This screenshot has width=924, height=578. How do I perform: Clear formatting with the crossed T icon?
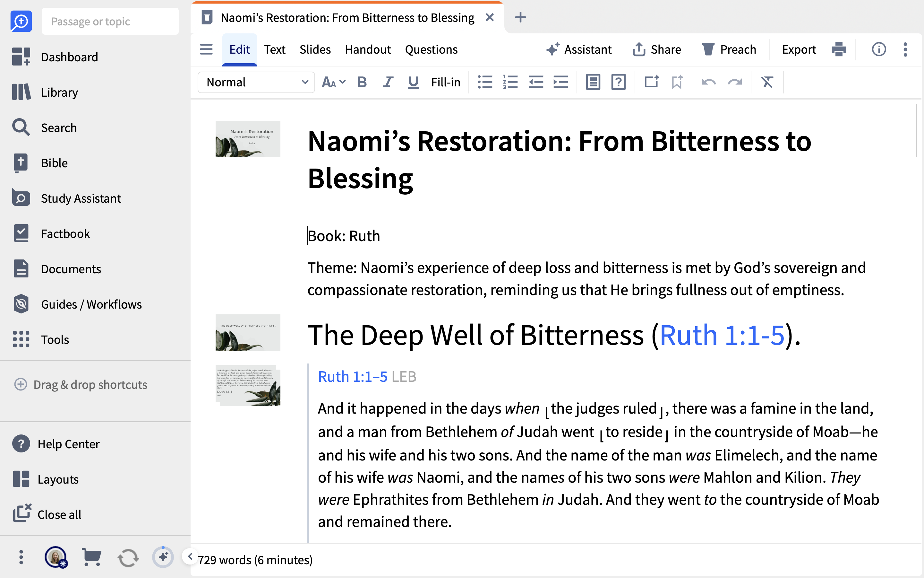767,82
